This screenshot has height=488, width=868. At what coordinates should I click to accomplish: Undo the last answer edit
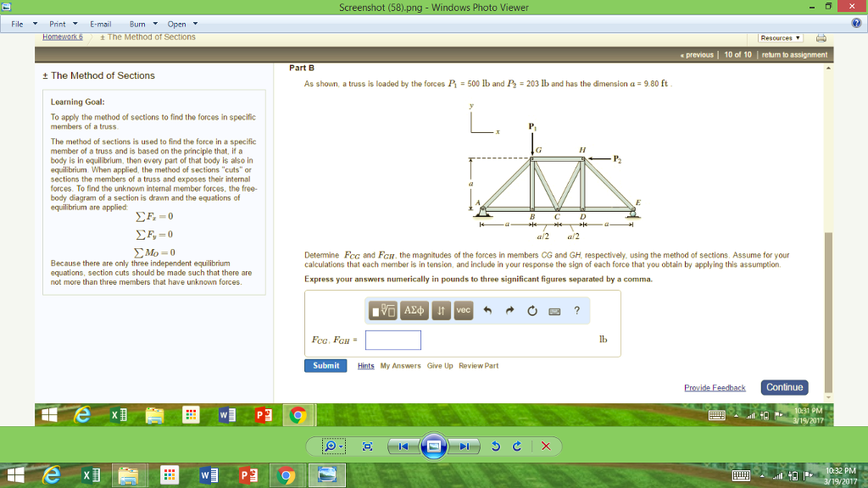point(488,310)
